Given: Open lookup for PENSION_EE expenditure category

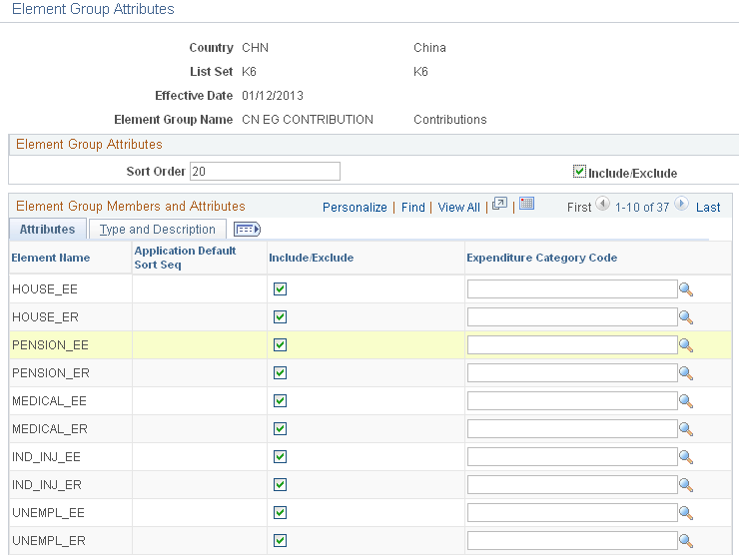Looking at the screenshot, I should pos(686,345).
